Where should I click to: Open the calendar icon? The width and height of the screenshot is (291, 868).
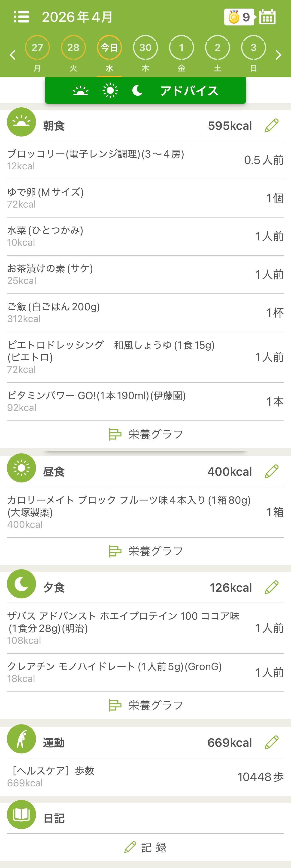(268, 17)
